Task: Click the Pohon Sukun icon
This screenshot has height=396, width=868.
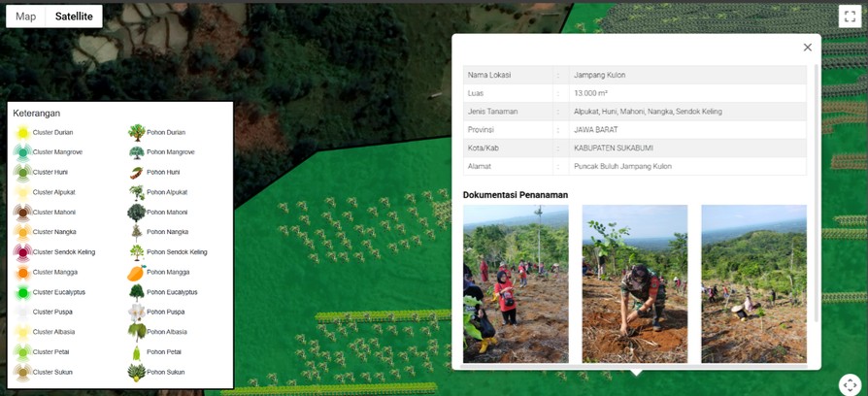Action: [136, 372]
